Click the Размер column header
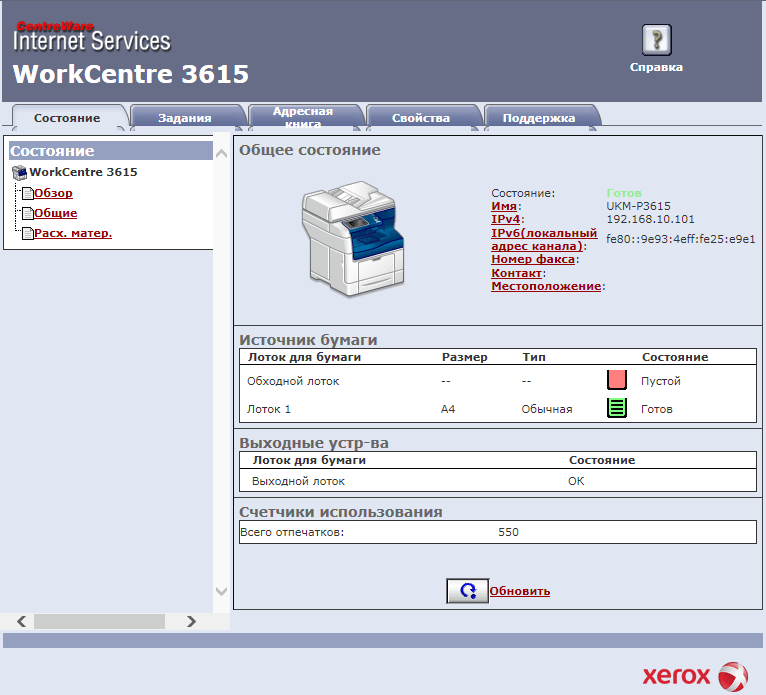The image size is (766, 695). click(465, 357)
